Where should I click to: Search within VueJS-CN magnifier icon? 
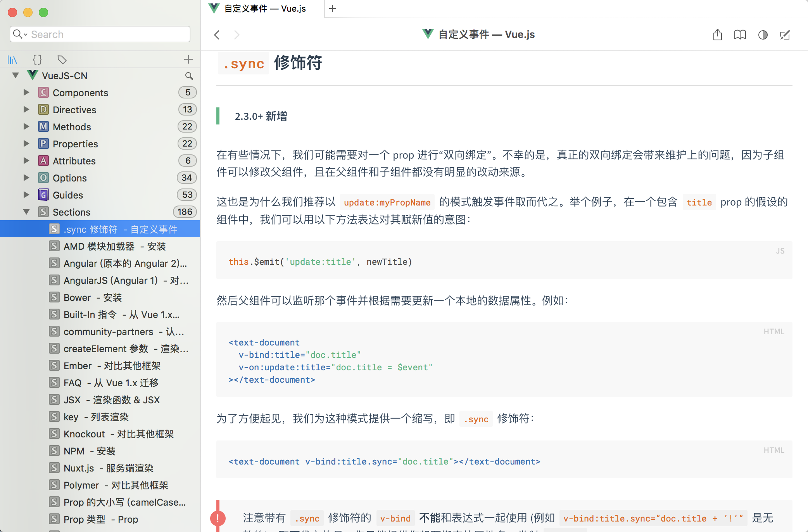coord(189,76)
